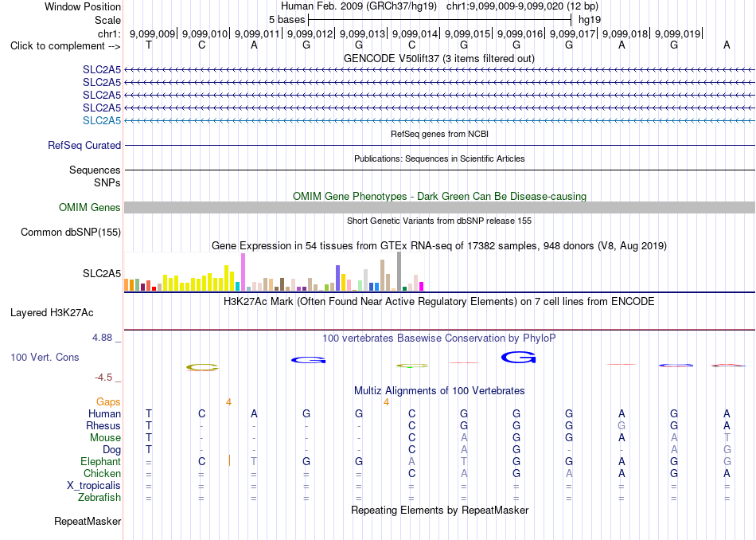This screenshot has height=540, width=756.
Task: Click SLC2A5 label beside GTEx bar chart
Action: pyautogui.click(x=102, y=274)
